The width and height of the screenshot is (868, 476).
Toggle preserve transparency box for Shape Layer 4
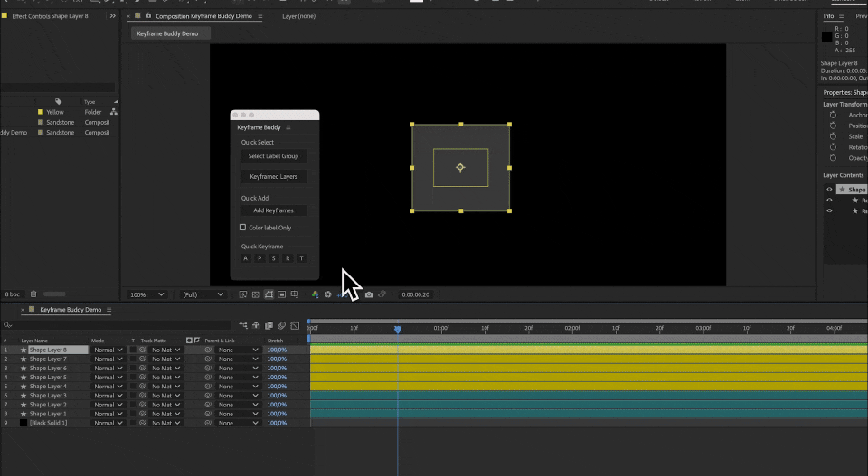[x=133, y=387]
